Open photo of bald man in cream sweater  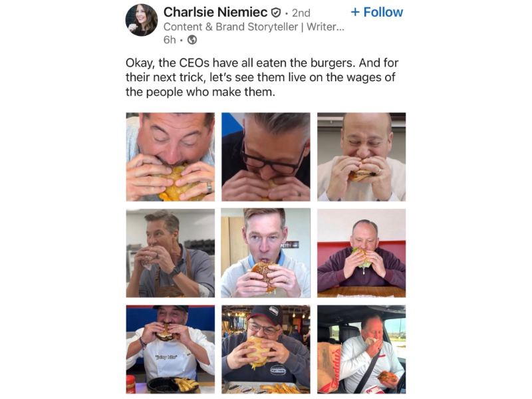click(361, 157)
